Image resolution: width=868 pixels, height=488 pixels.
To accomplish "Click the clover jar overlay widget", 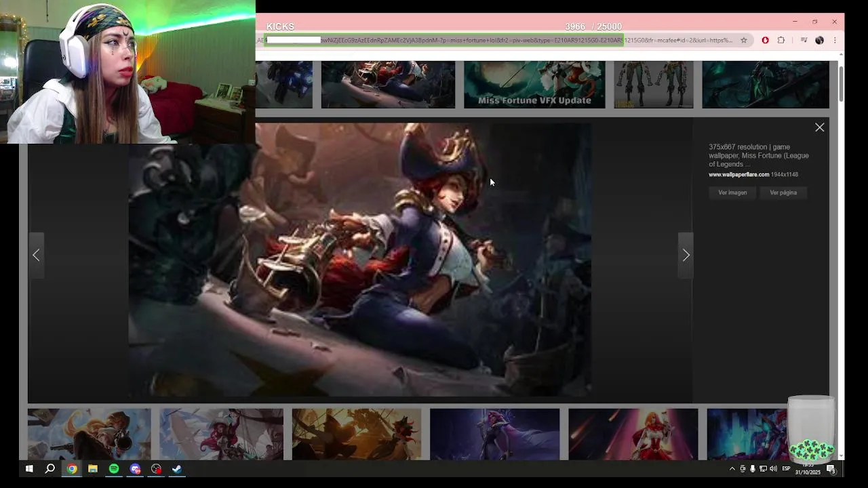I will pyautogui.click(x=811, y=428).
